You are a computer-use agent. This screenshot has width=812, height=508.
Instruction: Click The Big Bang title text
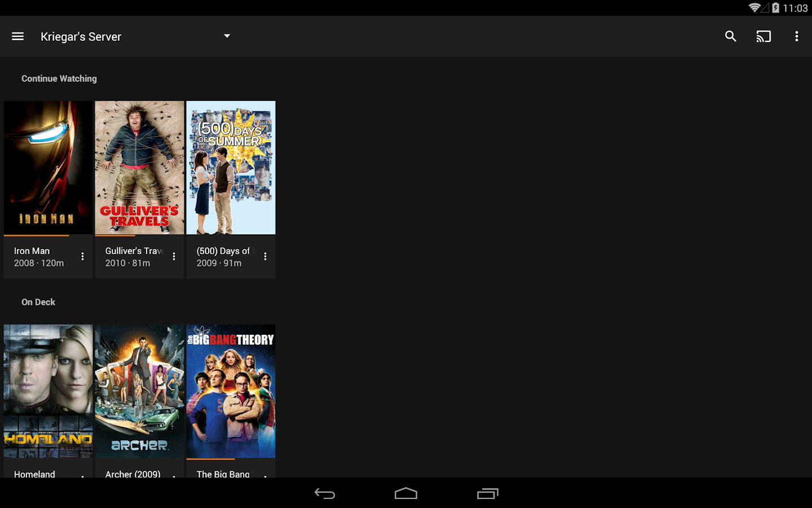[224, 474]
